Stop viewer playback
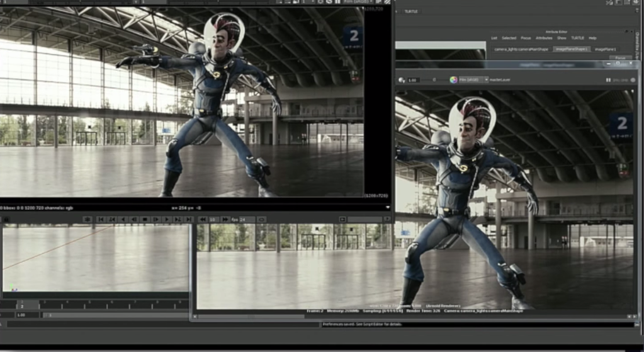The width and height of the screenshot is (644, 352). pos(144,219)
